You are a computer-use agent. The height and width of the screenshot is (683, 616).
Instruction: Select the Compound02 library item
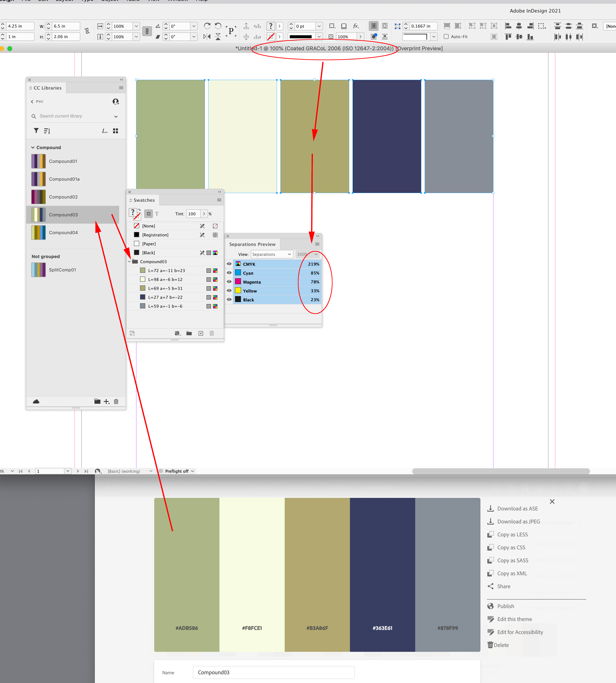63,196
